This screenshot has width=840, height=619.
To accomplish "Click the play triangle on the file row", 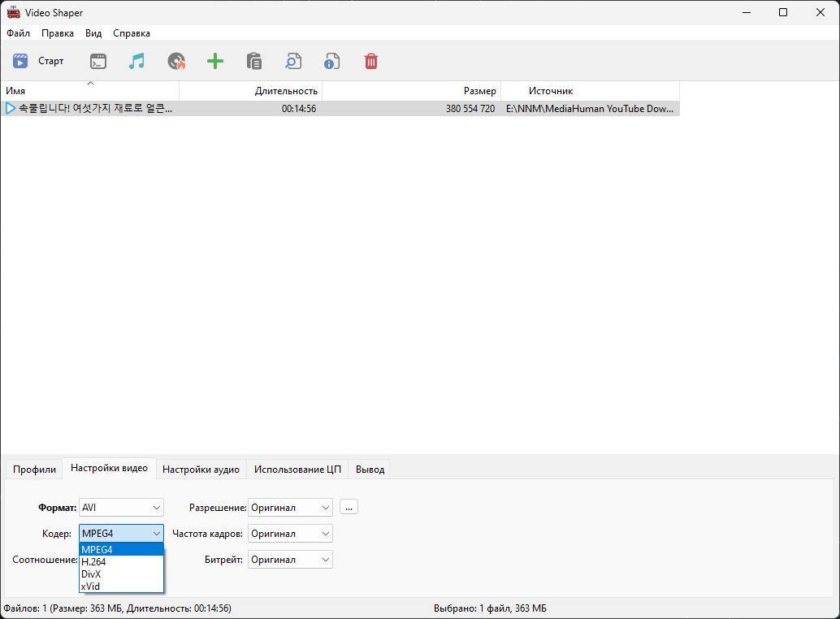I will point(10,108).
